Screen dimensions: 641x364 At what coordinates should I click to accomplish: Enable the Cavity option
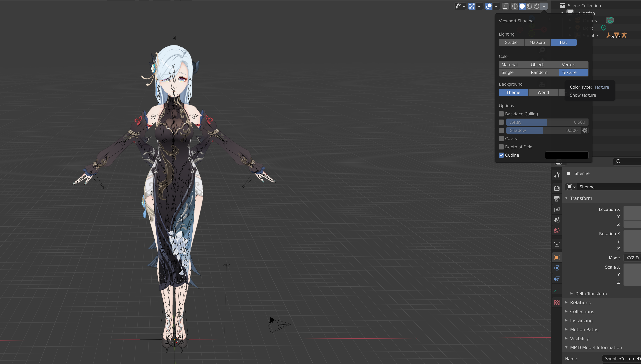tap(501, 139)
